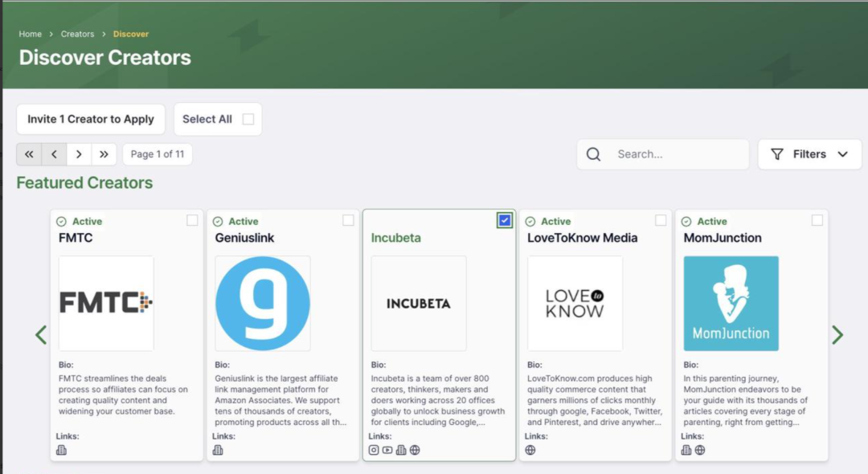Image resolution: width=868 pixels, height=474 pixels.
Task: Click LoveToKnow Media's Active status check icon
Action: (530, 221)
